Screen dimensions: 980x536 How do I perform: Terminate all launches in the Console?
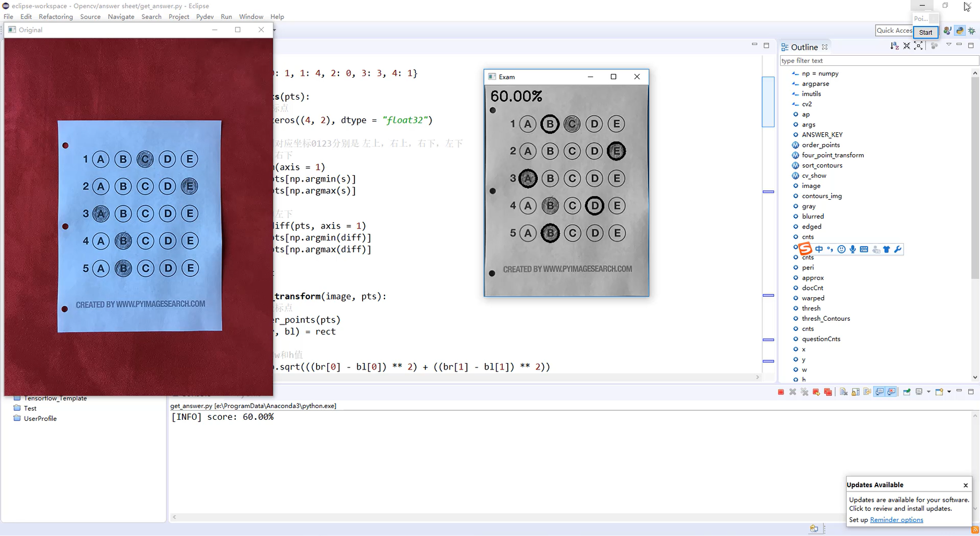click(828, 392)
